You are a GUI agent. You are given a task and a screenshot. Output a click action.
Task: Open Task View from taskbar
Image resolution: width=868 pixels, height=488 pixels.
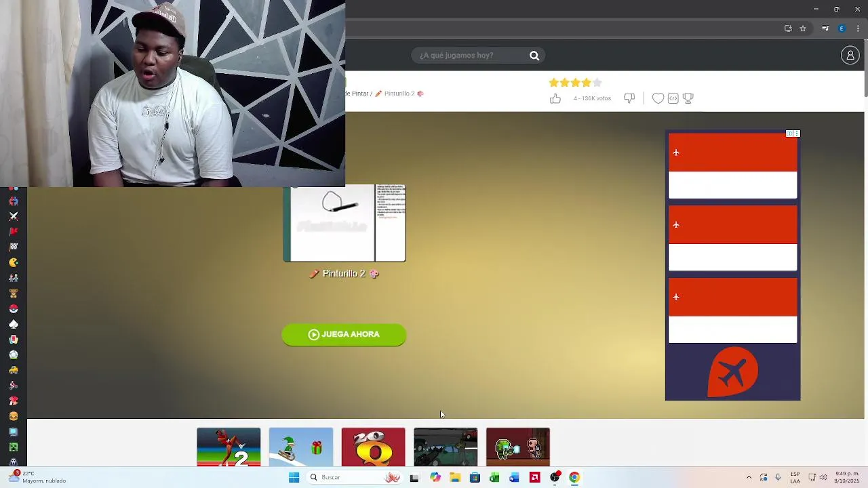[x=414, y=477]
